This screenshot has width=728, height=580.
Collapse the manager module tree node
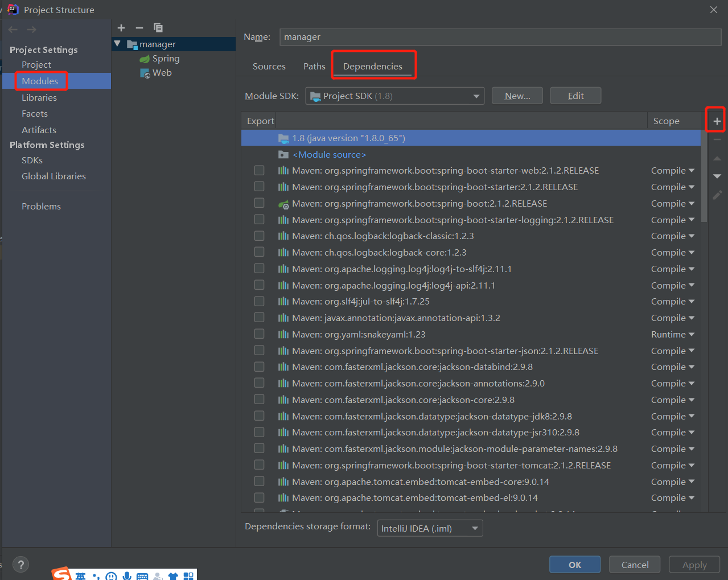coord(117,44)
